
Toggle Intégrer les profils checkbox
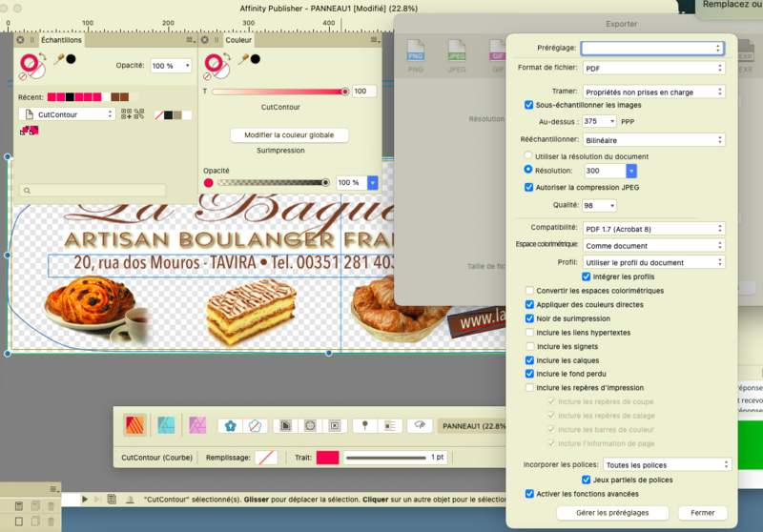587,276
